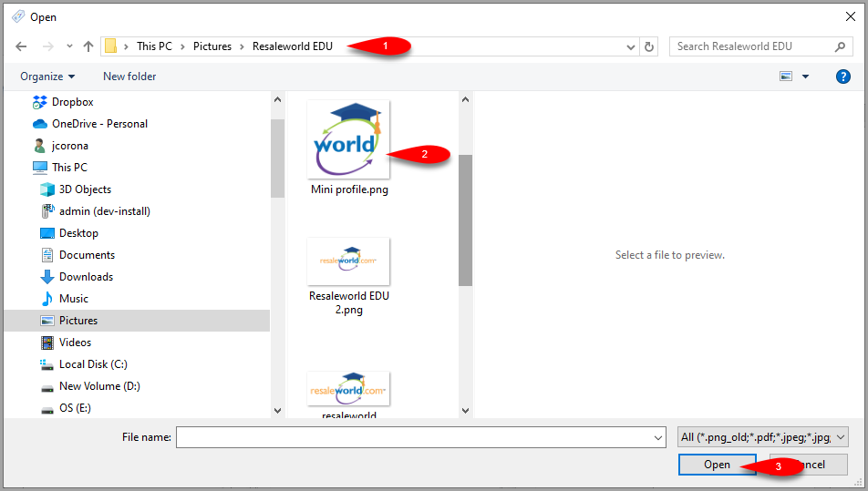This screenshot has width=868, height=491.
Task: Select the Music folder icon
Action: pyautogui.click(x=47, y=299)
